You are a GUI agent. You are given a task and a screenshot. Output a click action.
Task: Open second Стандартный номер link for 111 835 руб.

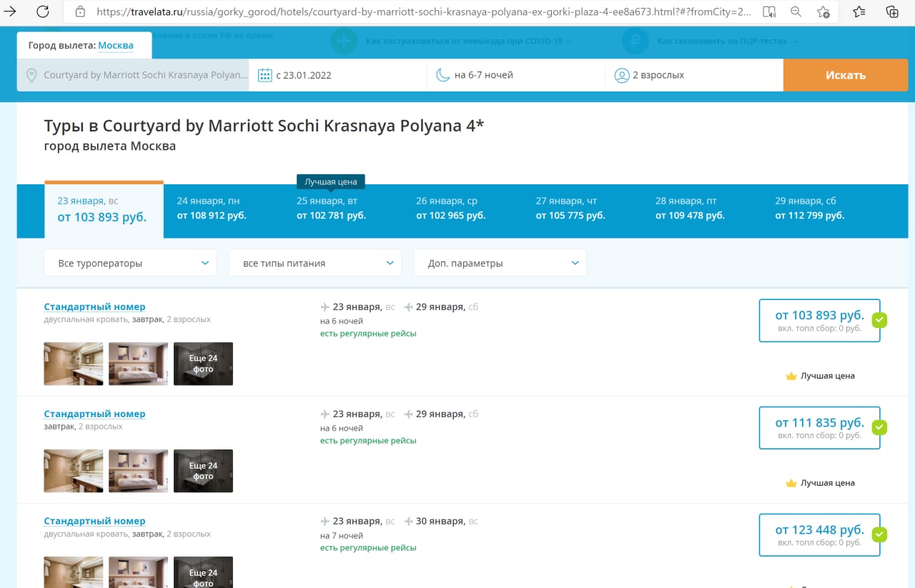[x=94, y=414]
